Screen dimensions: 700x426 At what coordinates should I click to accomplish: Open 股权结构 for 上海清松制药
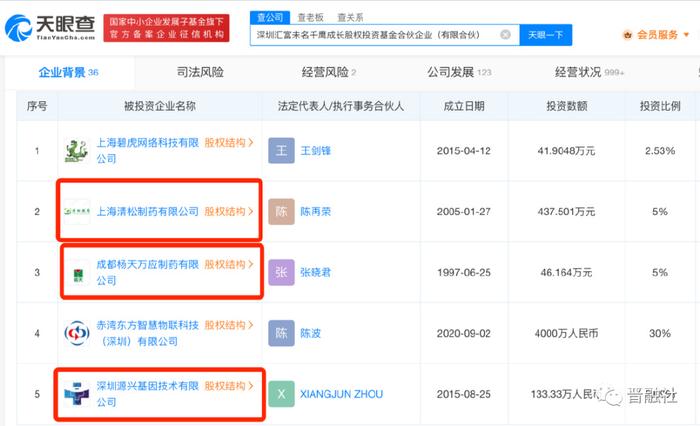pyautogui.click(x=229, y=212)
